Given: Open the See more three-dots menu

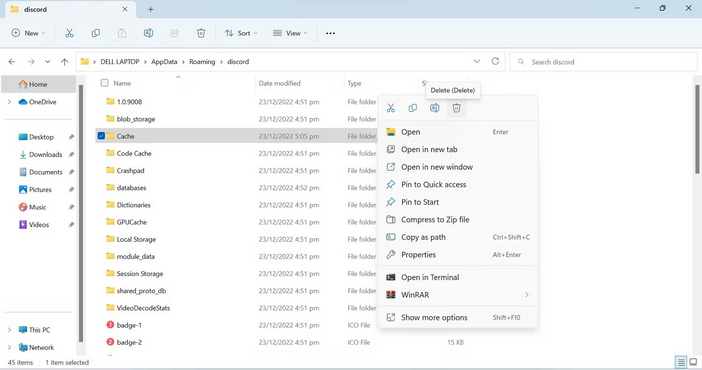Looking at the screenshot, I should coord(330,33).
